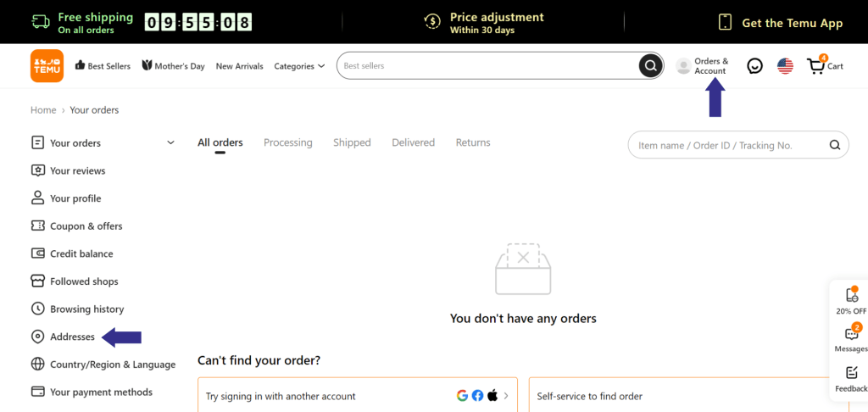Viewport: 868px width, 412px height.
Task: Click Get the Temu App link
Action: (793, 23)
